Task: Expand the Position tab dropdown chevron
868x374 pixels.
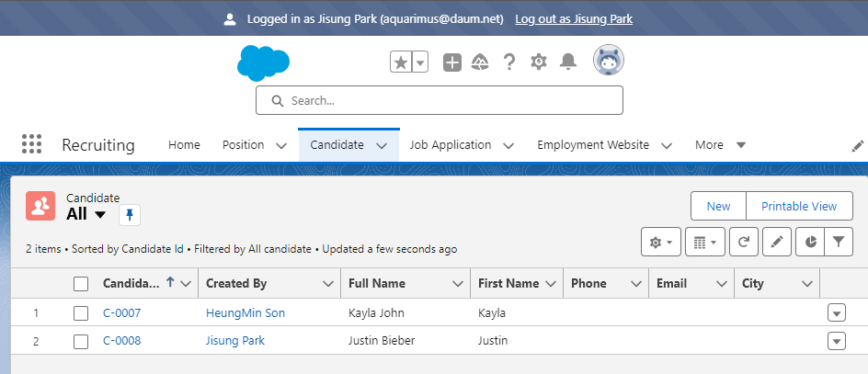Action: click(281, 146)
